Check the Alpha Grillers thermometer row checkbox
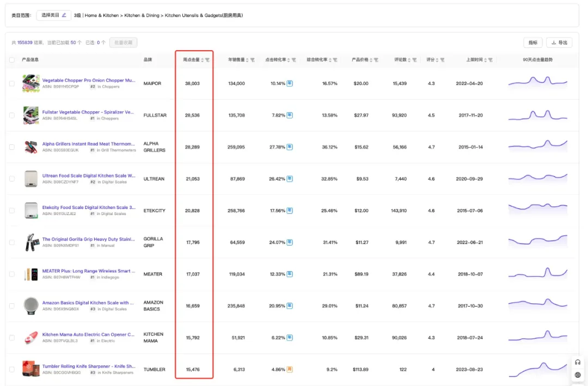 coord(12,147)
